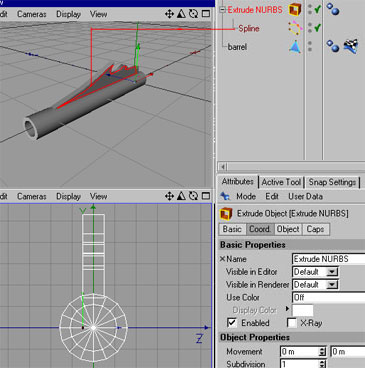Viewport: 365px width, 368px height.
Task: Click the rotate-view icon in the top viewport
Action: 194,14
